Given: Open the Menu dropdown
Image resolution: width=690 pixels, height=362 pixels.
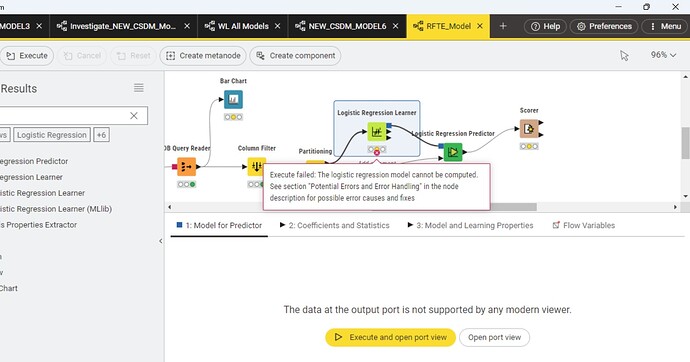Looking at the screenshot, I should click(x=665, y=26).
